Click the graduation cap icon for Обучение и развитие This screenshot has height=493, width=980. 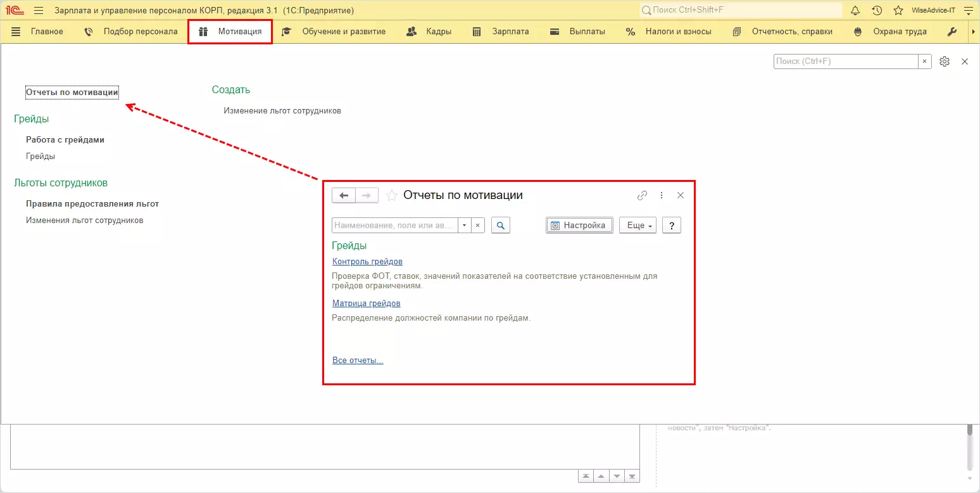coord(287,32)
